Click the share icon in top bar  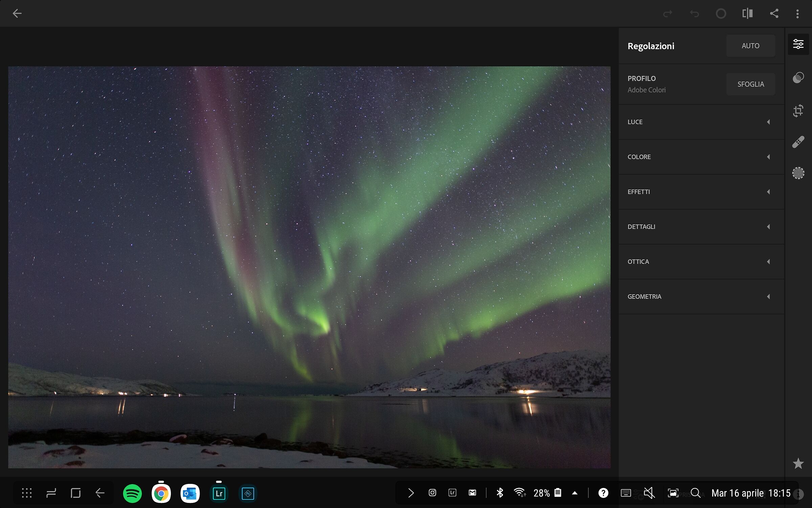click(774, 14)
